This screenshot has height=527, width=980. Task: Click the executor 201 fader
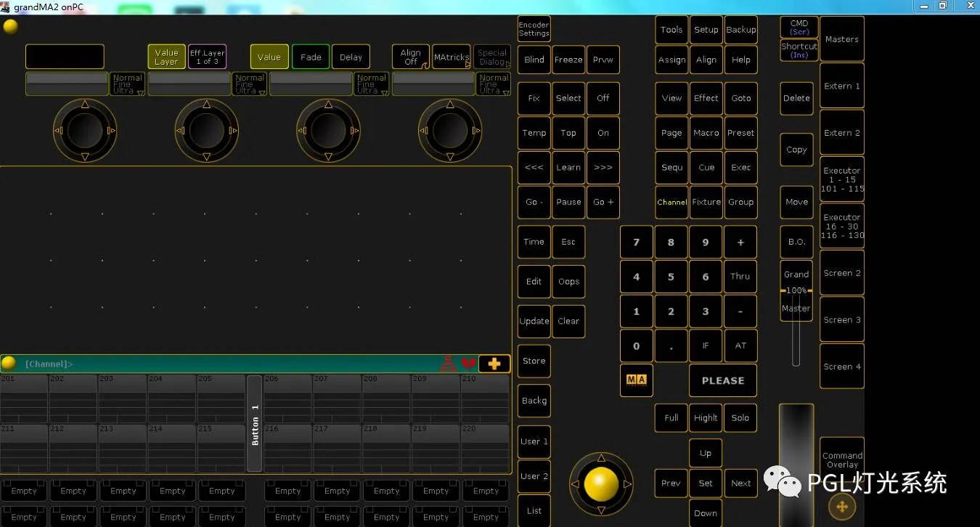tap(24, 399)
